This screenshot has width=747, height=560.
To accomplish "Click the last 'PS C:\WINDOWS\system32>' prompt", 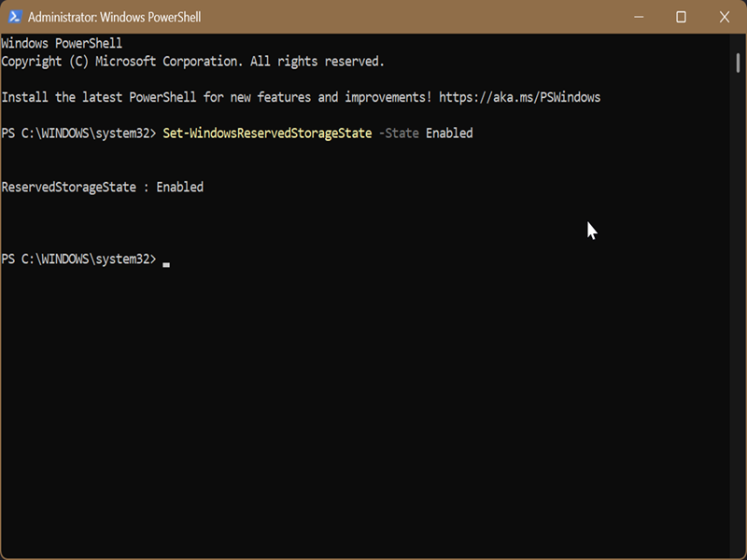I will point(78,259).
